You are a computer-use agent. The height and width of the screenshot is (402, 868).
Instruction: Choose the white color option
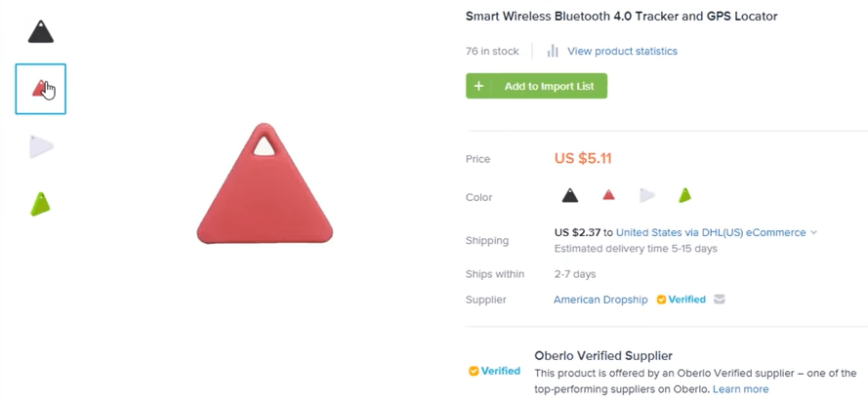646,195
